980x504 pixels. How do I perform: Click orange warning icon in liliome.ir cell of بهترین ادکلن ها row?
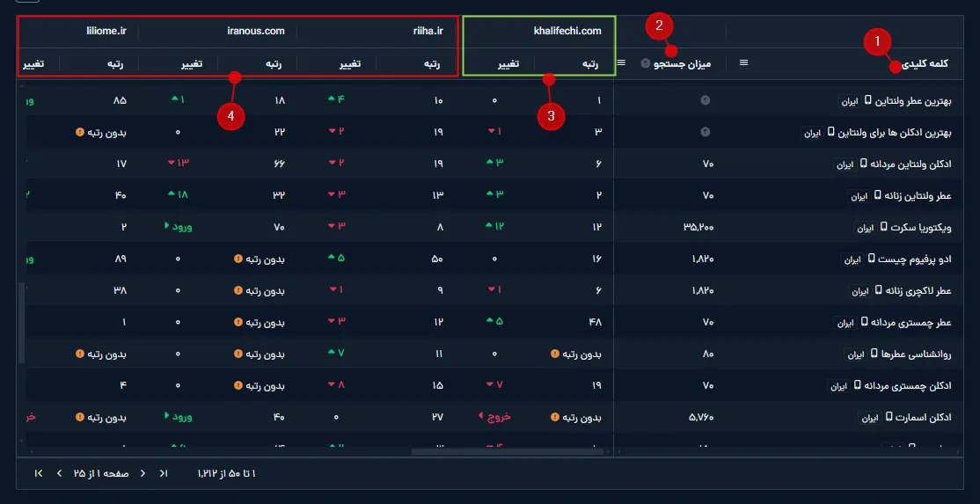79,132
